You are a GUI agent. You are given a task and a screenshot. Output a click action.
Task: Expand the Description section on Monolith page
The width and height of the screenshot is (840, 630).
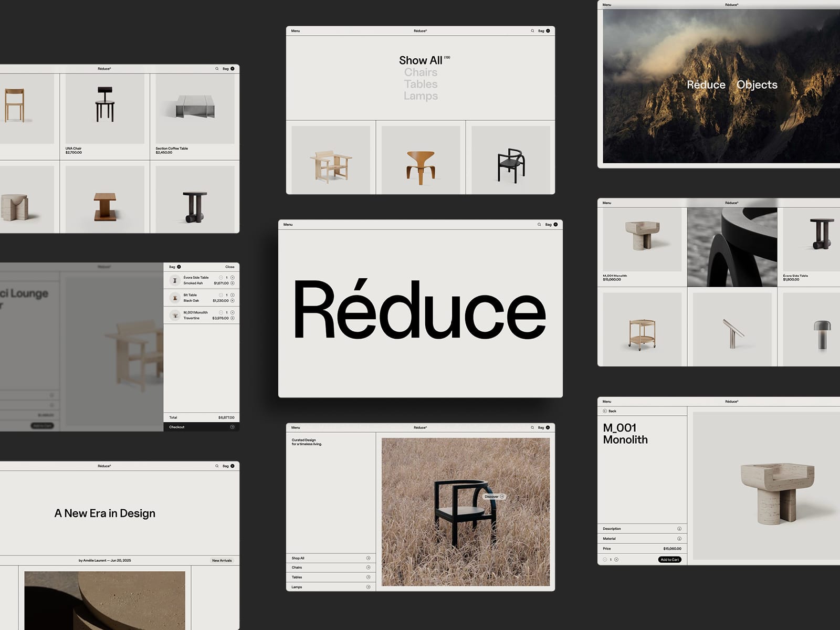[642, 529]
